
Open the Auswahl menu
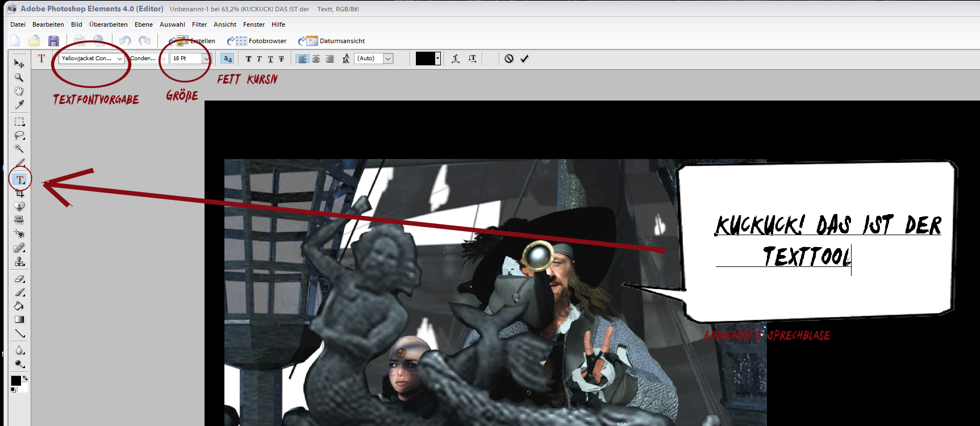tap(172, 24)
